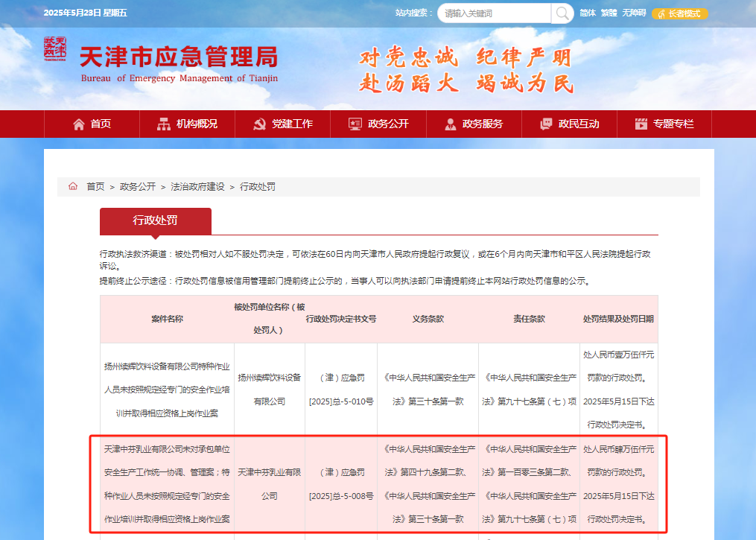Viewport: 756px width, 540px height.
Task: Open the 政务服务 navigation menu
Action: pyautogui.click(x=474, y=124)
